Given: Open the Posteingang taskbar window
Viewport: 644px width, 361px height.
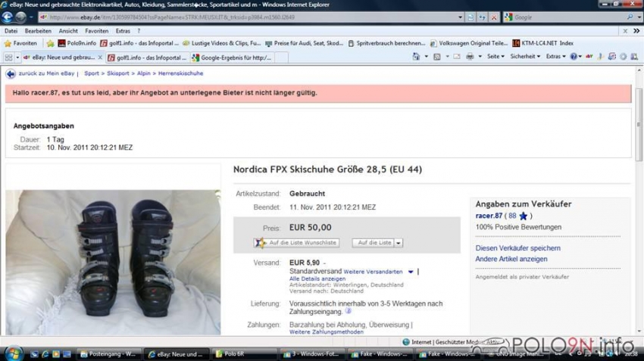Looking at the screenshot, I should click(x=109, y=354).
